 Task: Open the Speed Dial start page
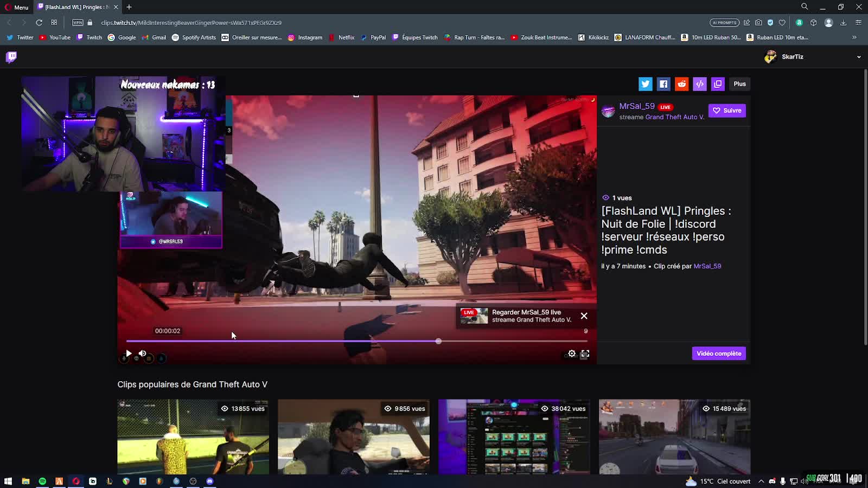tap(54, 23)
